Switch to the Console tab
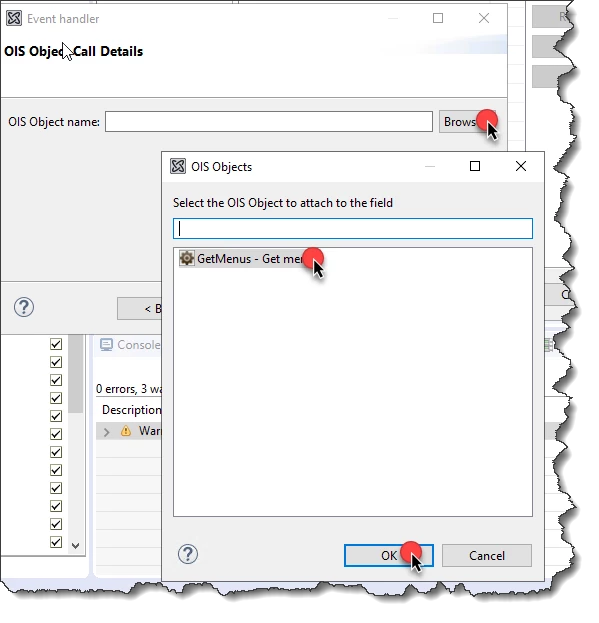Screen dimensions: 599x623 click(138, 344)
